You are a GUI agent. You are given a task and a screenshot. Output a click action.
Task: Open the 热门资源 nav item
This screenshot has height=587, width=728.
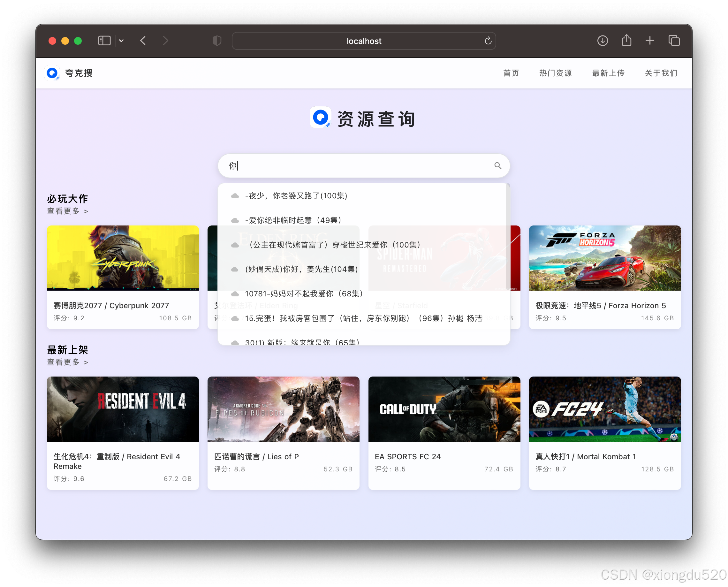[555, 73]
